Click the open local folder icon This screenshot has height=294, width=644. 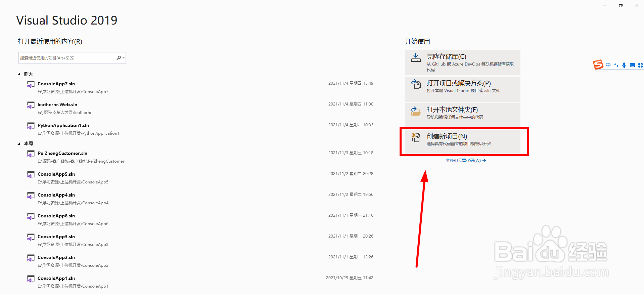pos(416,111)
